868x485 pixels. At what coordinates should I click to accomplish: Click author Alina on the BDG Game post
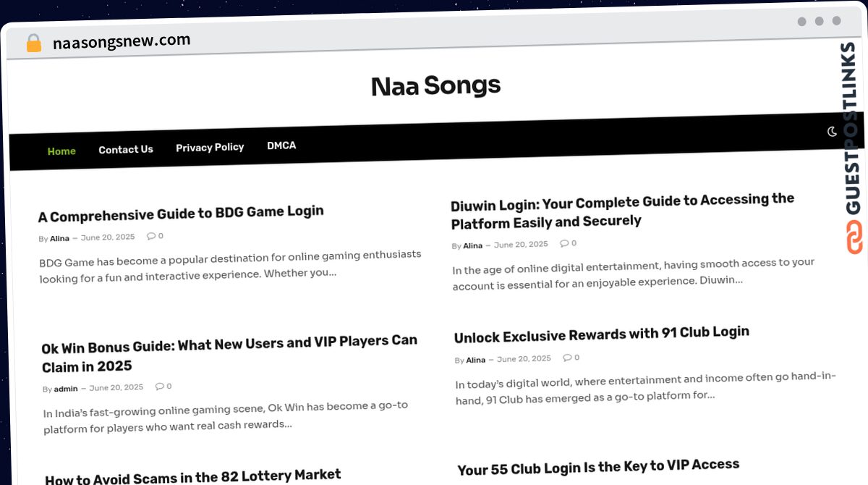click(x=59, y=238)
